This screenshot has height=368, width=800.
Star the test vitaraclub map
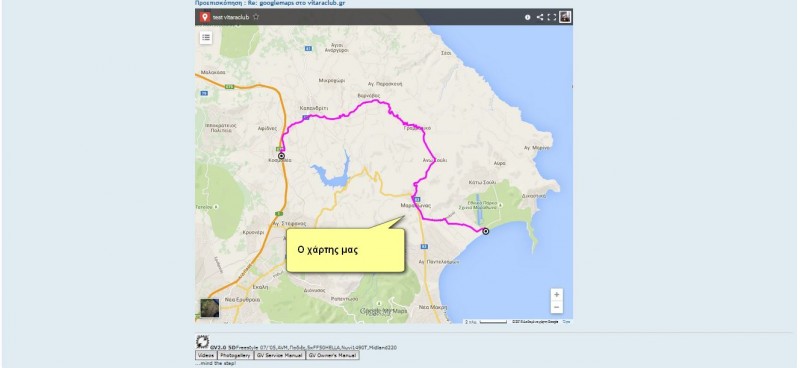256,17
